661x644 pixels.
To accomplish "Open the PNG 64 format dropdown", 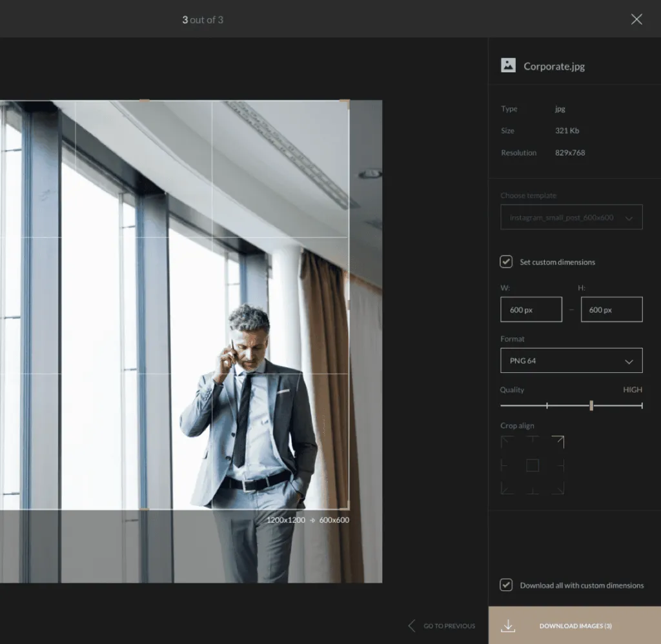I will coord(571,360).
